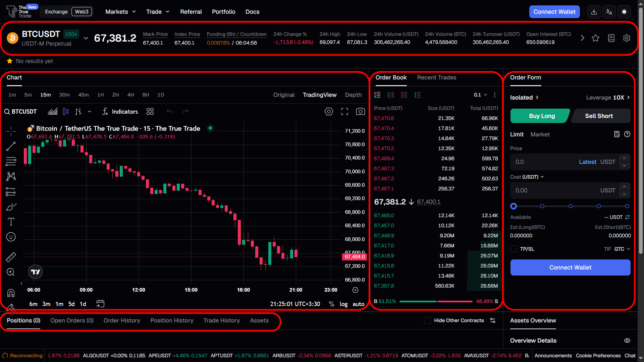Screen dimensions: 644x362
Task: Click Latest price link
Action: [588, 162]
